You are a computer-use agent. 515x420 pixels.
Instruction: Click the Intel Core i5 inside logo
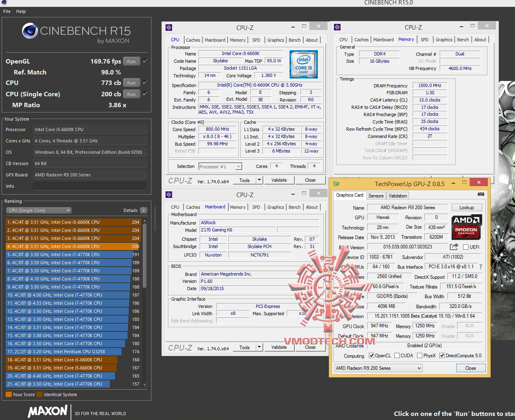tap(304, 64)
